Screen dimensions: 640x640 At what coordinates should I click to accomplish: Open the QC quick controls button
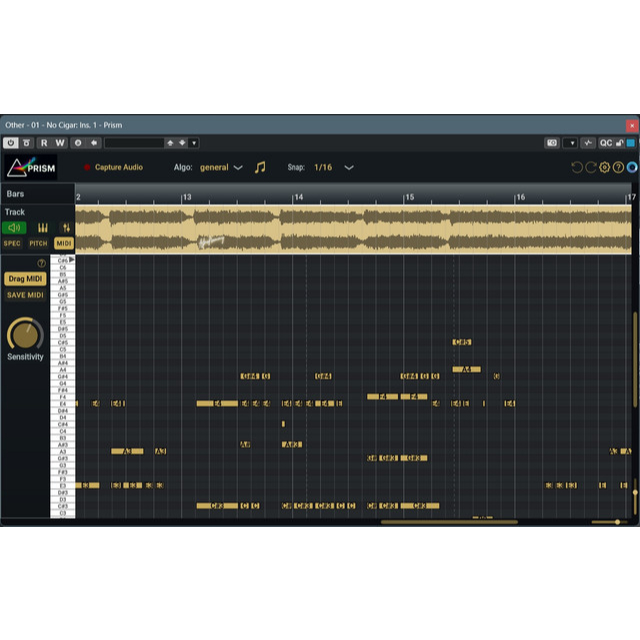pos(606,143)
